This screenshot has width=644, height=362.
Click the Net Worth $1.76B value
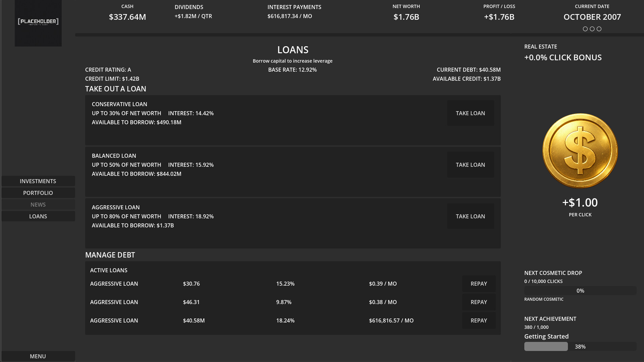[x=406, y=17]
